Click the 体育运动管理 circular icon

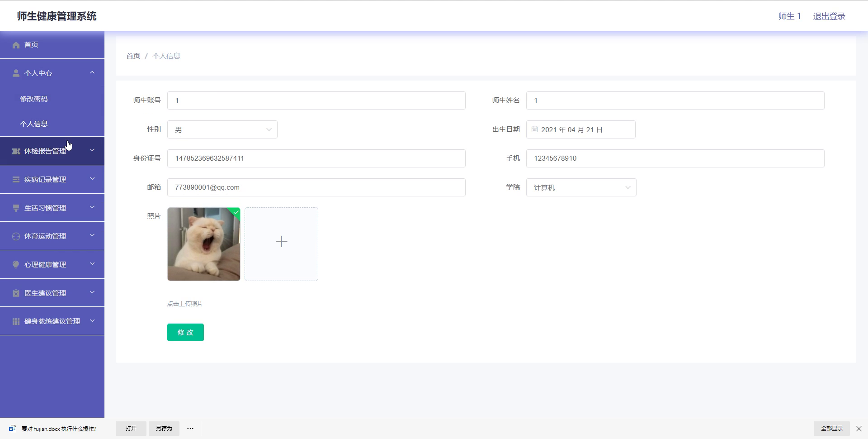pos(16,236)
